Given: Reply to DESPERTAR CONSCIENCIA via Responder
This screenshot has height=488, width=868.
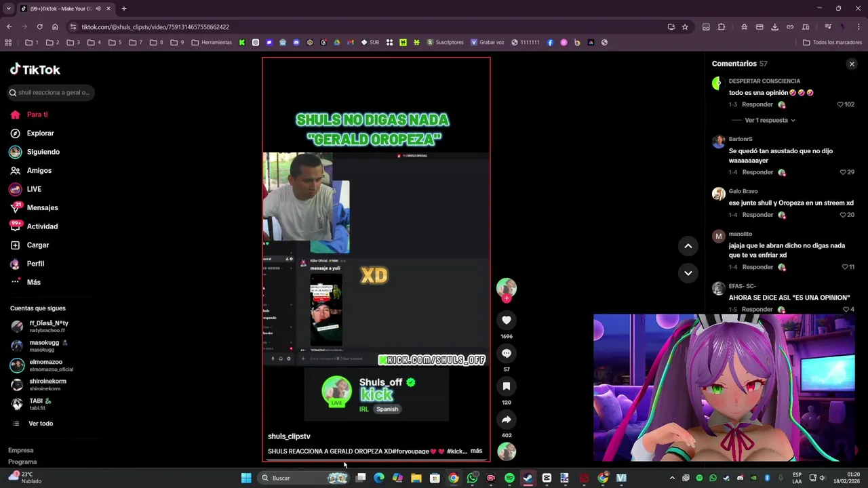Looking at the screenshot, I should [757, 104].
